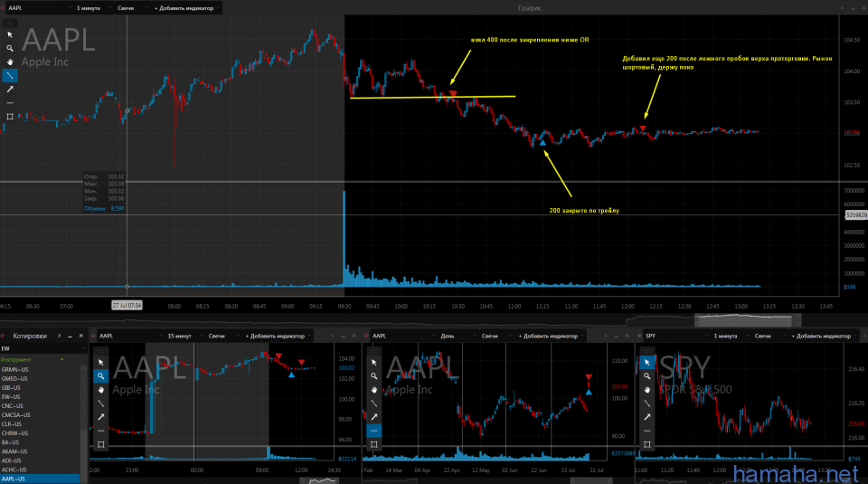868x484 pixels.
Task: Select the rectangle tool in main chart
Action: click(x=10, y=117)
